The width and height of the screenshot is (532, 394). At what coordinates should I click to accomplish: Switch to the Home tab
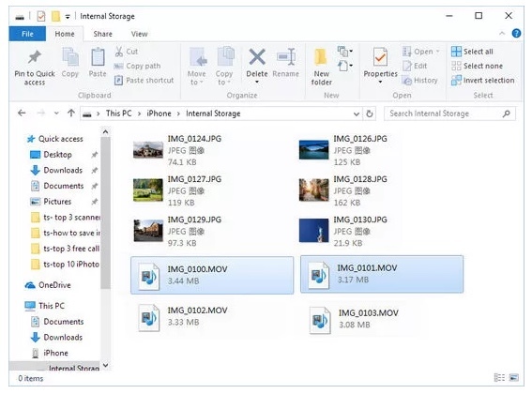click(x=65, y=34)
